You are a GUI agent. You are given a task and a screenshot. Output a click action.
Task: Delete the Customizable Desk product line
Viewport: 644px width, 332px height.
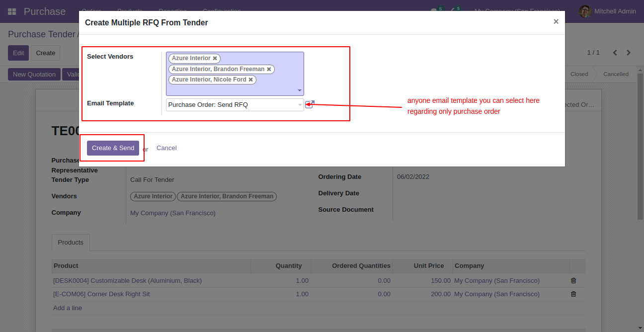tap(573, 281)
